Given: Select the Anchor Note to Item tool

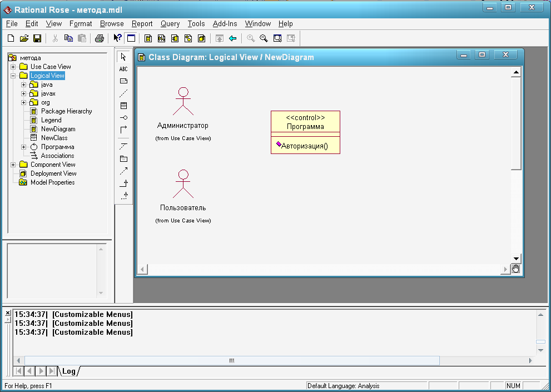Looking at the screenshot, I should pos(123,93).
